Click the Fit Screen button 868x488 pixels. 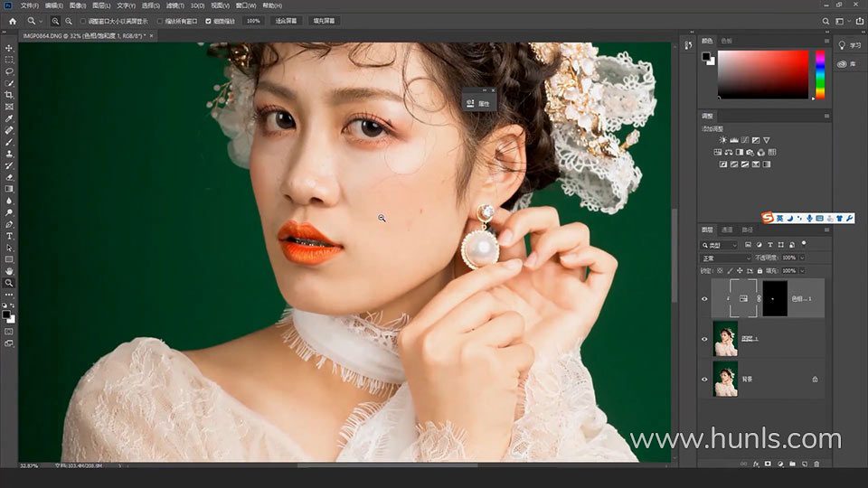pyautogui.click(x=287, y=21)
